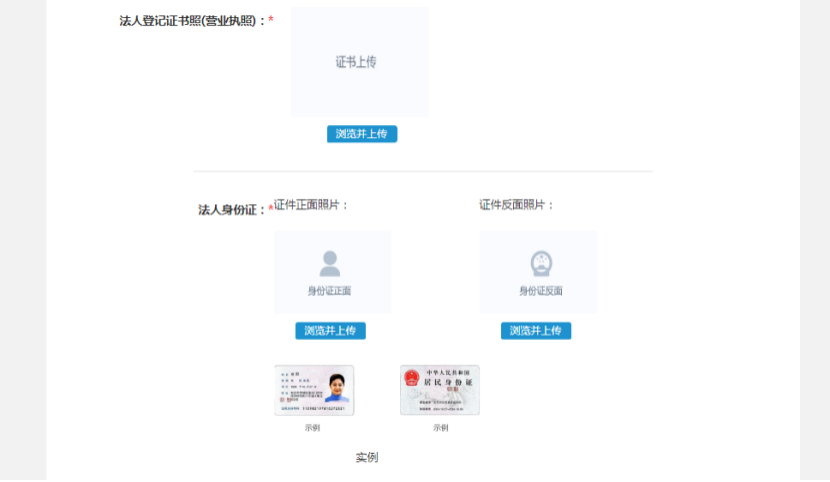Click red asterisk beside 法人登记证书照 label

point(271,20)
